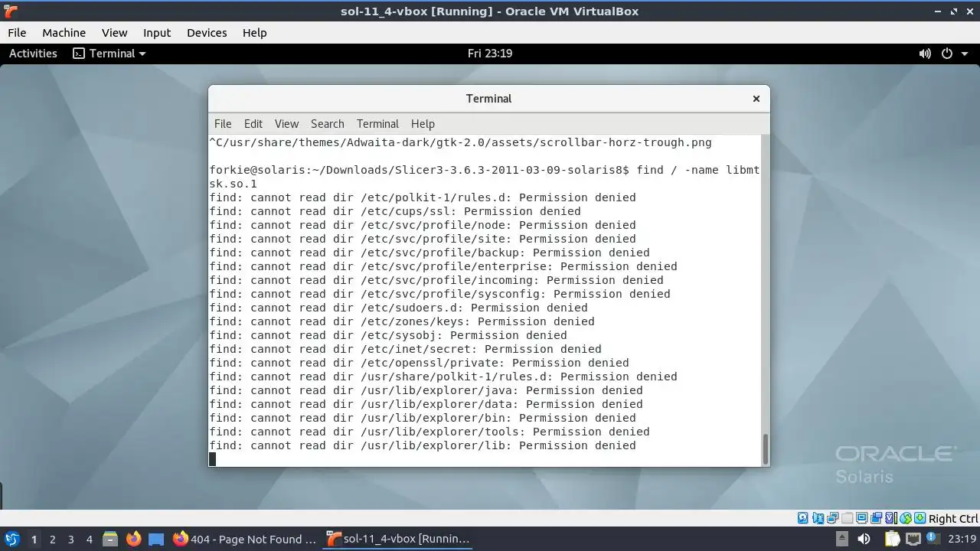Open Terminal window's File menu

click(x=223, y=124)
